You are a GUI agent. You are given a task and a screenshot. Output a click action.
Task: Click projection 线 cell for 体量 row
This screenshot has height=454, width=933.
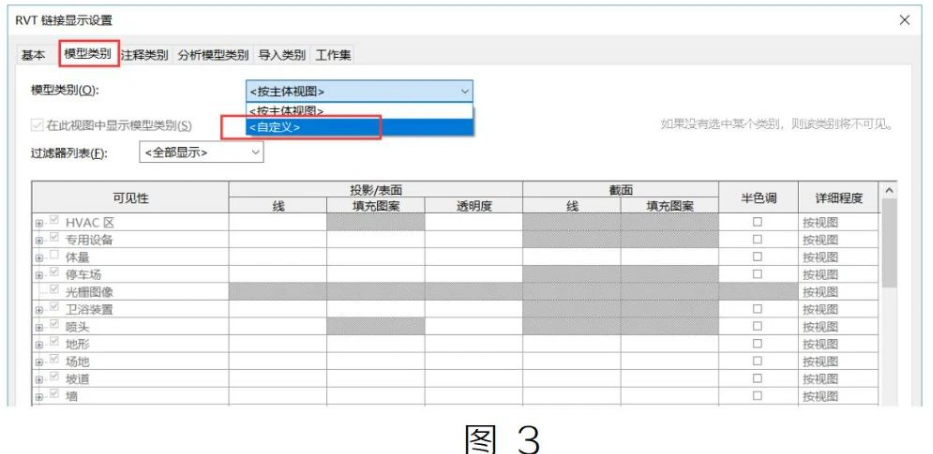click(x=278, y=257)
